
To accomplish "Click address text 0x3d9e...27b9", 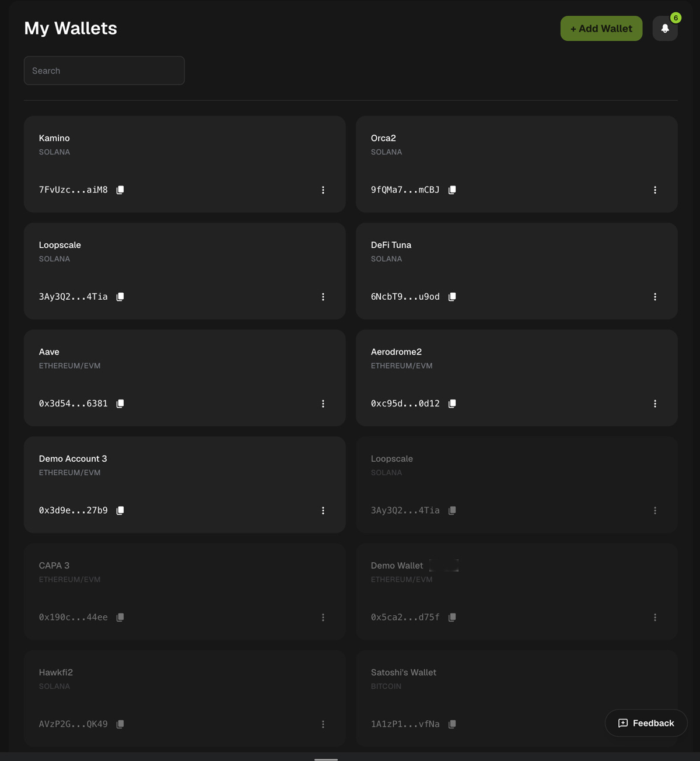I will [73, 510].
